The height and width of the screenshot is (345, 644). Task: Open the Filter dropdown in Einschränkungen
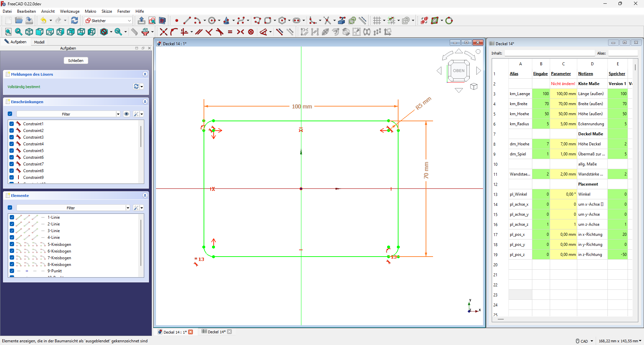coord(118,114)
